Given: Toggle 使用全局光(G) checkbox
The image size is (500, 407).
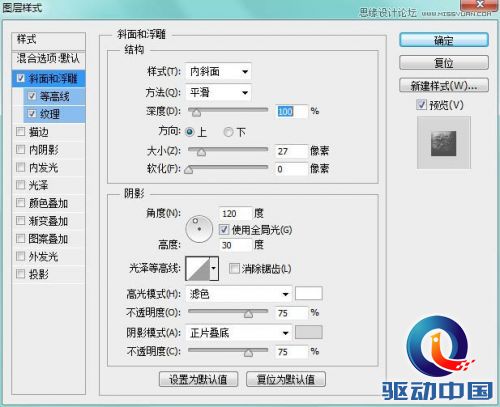Looking at the screenshot, I should coord(224,230).
